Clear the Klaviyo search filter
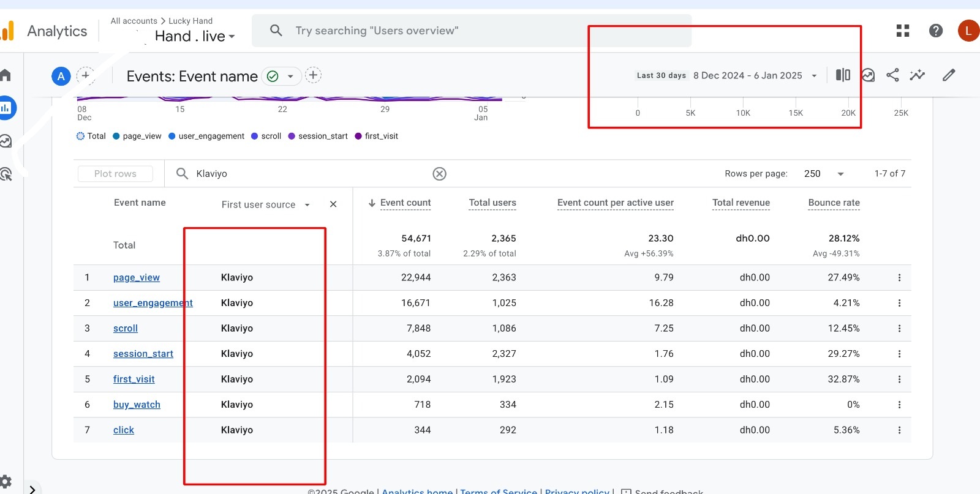Viewport: 980px width, 494px height. (x=439, y=174)
